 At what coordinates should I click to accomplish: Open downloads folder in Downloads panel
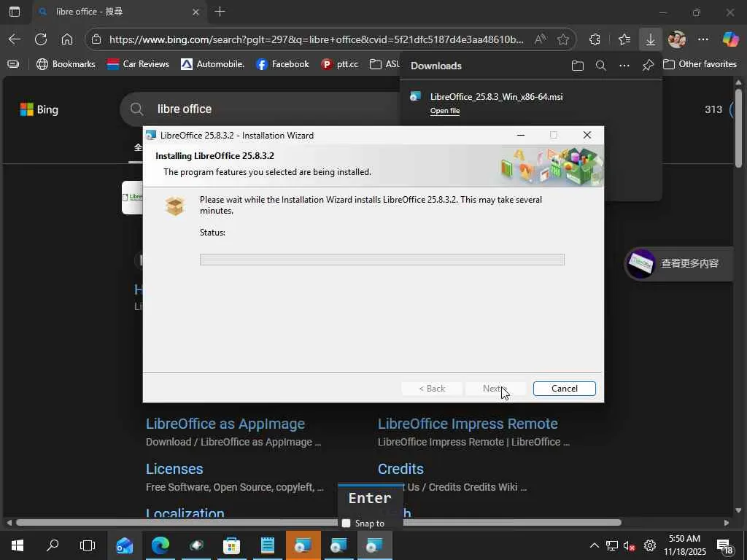click(578, 66)
